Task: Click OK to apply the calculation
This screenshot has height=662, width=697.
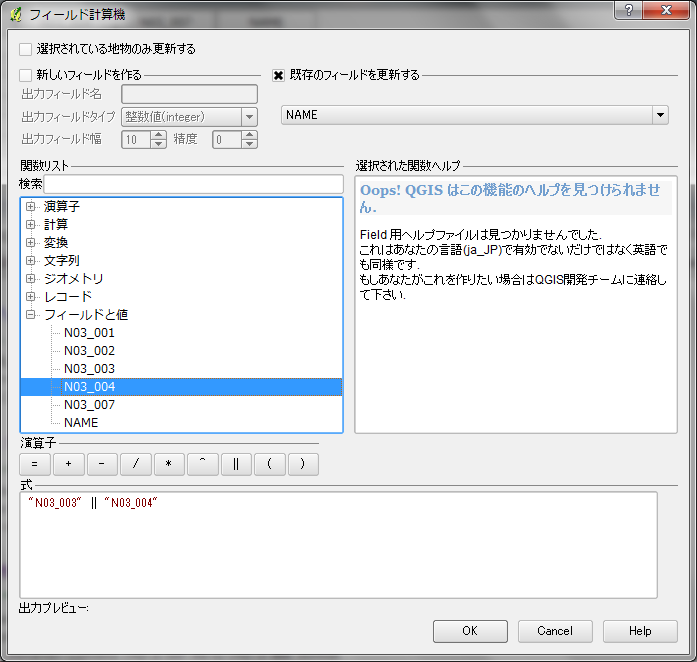Action: (x=470, y=631)
